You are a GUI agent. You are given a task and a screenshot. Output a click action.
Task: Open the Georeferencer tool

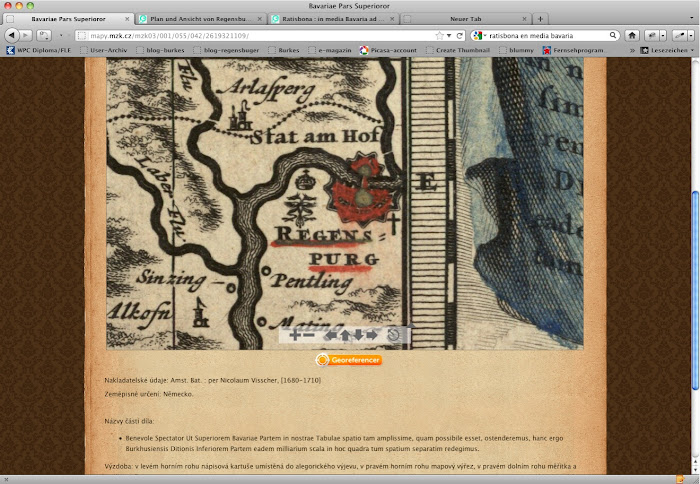pos(349,360)
